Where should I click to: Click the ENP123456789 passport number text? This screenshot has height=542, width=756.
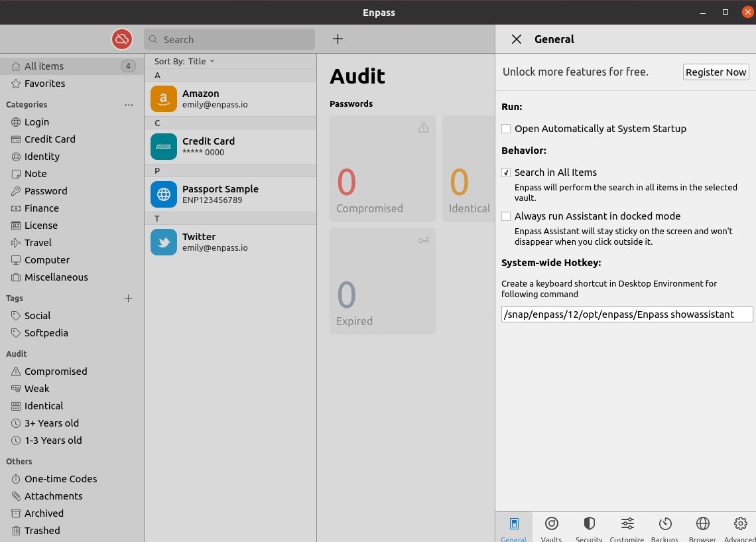(212, 200)
